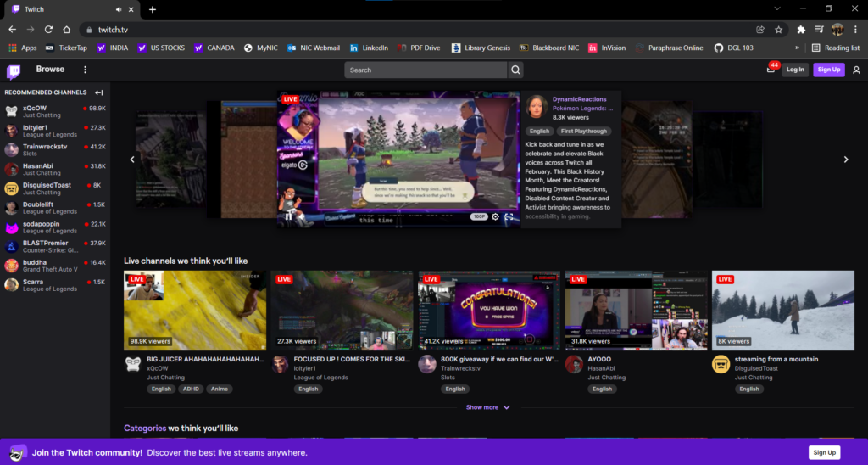Open featured player settings gear
Image resolution: width=868 pixels, height=465 pixels.
pos(495,216)
